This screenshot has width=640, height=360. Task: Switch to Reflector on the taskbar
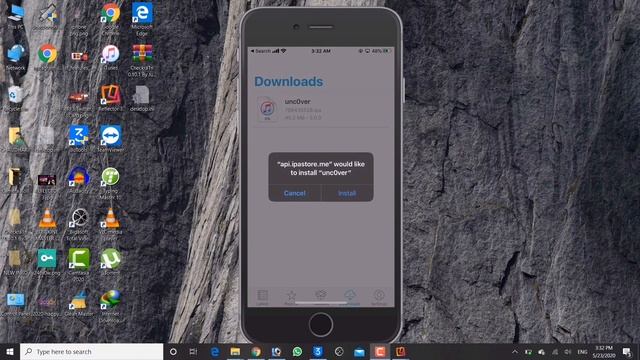[x=400, y=351]
